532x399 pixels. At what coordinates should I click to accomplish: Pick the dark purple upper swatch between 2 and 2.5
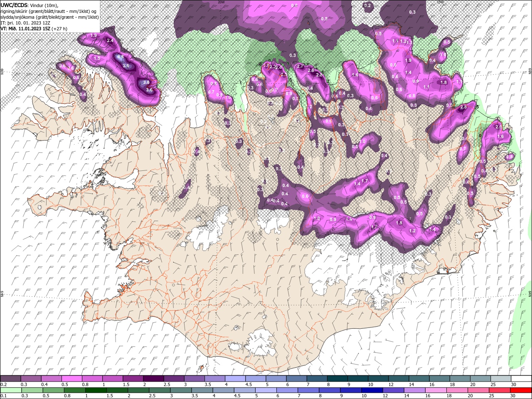[153, 379]
